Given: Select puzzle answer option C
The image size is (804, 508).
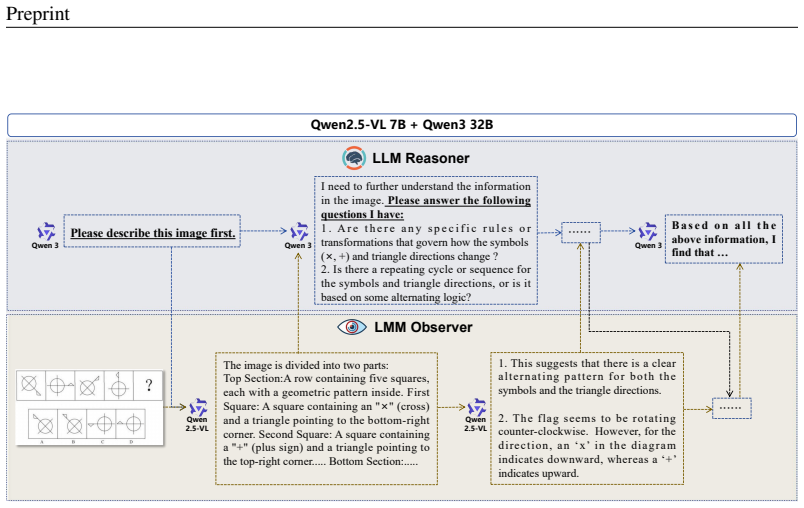Looking at the screenshot, I should (102, 424).
